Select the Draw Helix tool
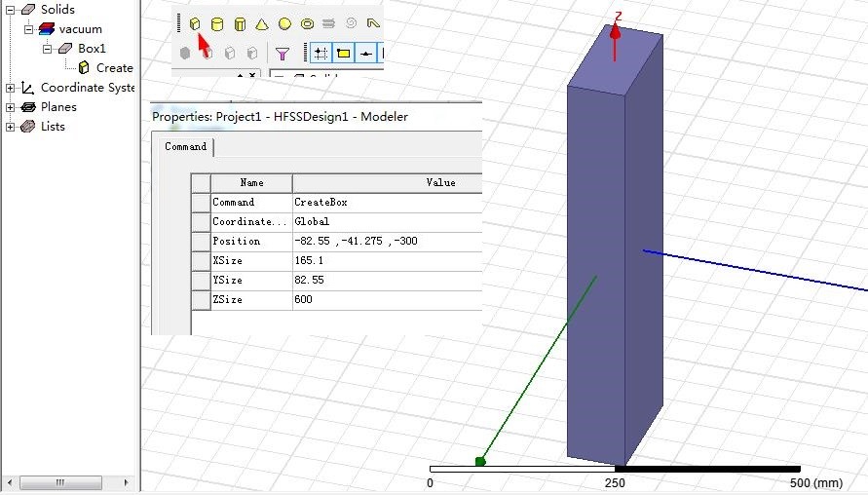868x495 pixels. pyautogui.click(x=329, y=23)
